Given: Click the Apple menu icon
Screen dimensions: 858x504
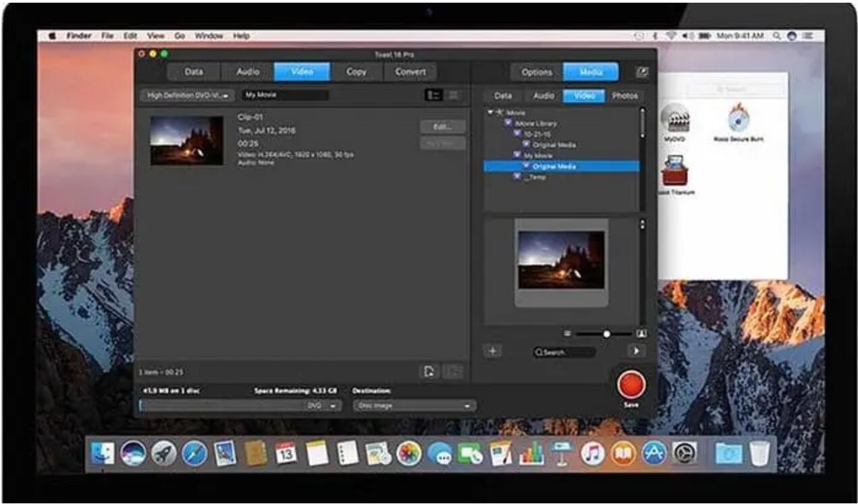Looking at the screenshot, I should pos(52,36).
